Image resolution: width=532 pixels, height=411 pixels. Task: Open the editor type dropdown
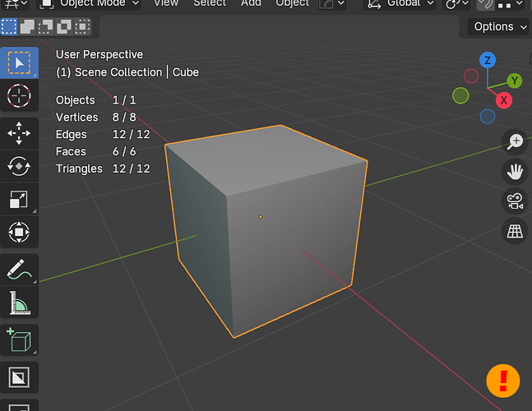[15, 4]
